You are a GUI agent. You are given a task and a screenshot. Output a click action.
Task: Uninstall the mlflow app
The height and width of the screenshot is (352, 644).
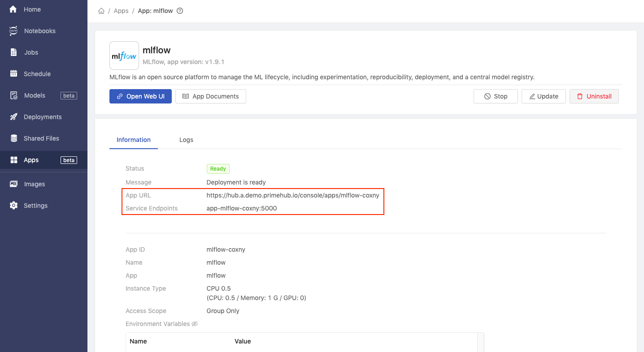coord(594,96)
